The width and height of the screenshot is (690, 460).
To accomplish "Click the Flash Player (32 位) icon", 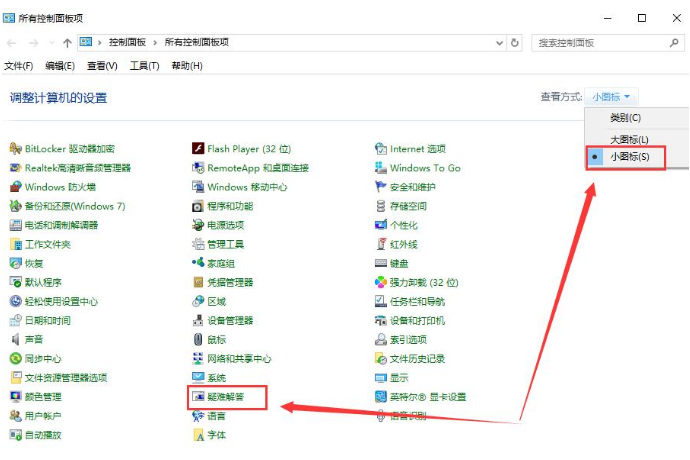I will pos(198,149).
